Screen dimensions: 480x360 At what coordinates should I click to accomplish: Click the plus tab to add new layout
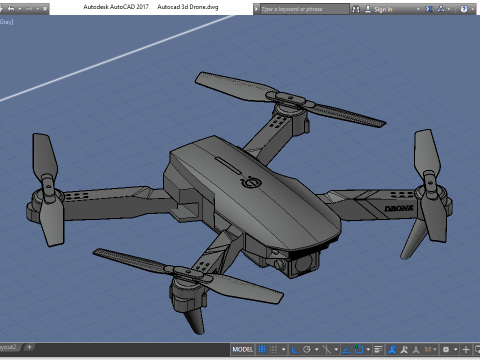point(29,347)
